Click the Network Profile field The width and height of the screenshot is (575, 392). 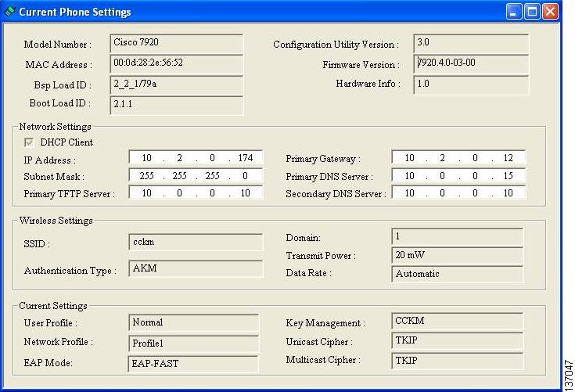pyautogui.click(x=193, y=343)
